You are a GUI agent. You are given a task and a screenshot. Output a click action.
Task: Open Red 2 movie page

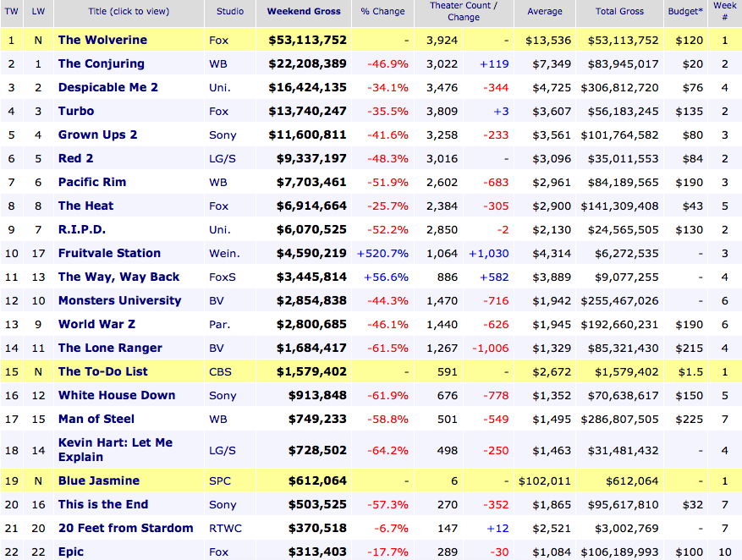coord(75,158)
